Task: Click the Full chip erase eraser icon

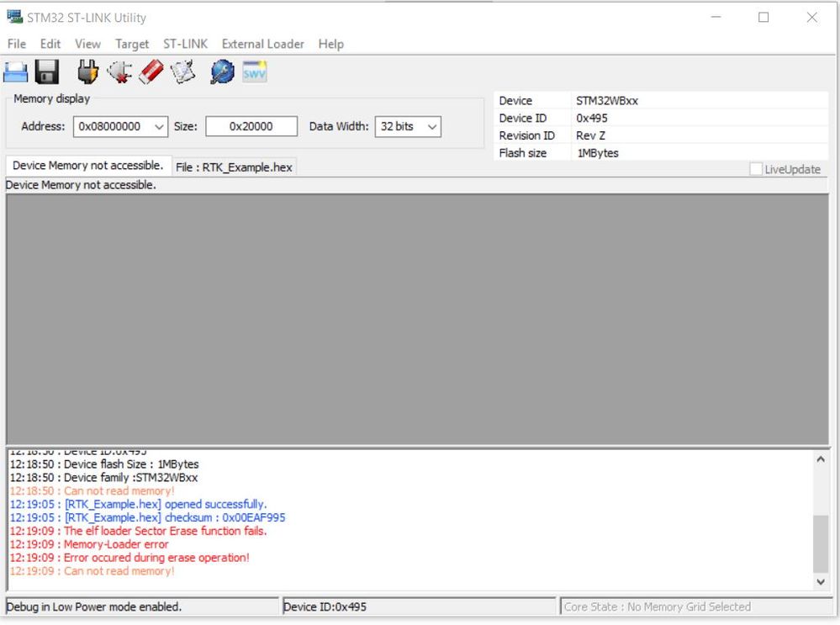Action: click(x=151, y=72)
